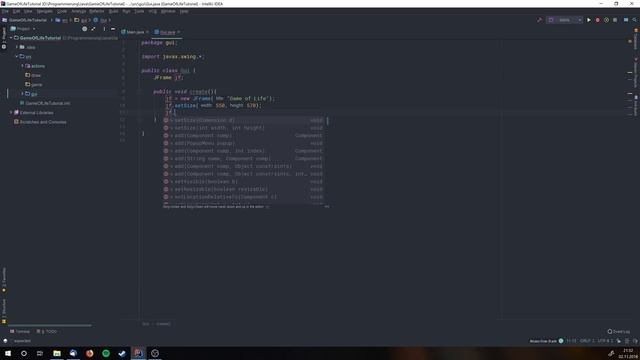Choose setSize(int width, int height) suggestion

point(244,128)
